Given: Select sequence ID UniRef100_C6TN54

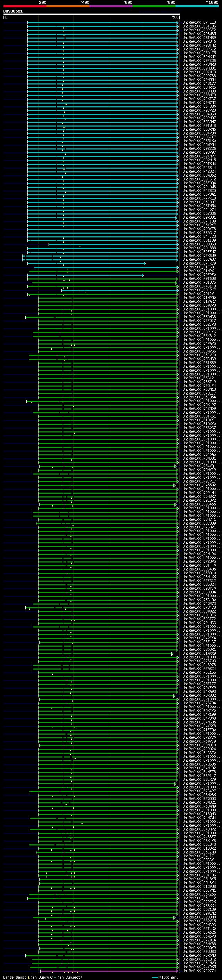Looking at the screenshot, I should (x=199, y=206).
